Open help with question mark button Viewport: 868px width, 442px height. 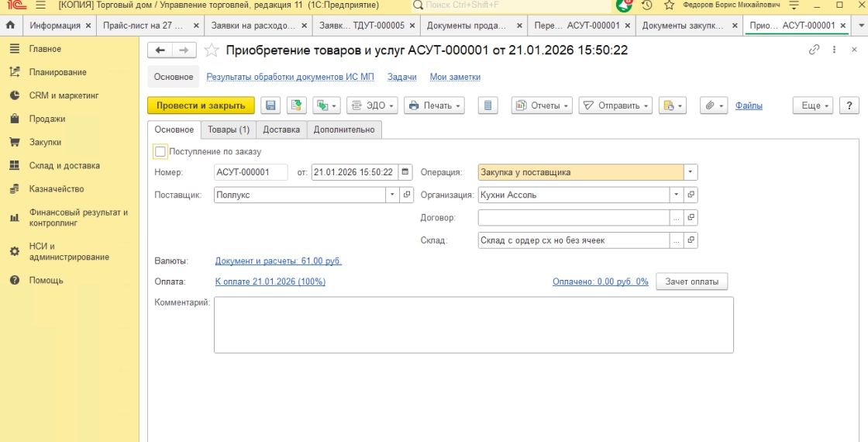click(849, 105)
